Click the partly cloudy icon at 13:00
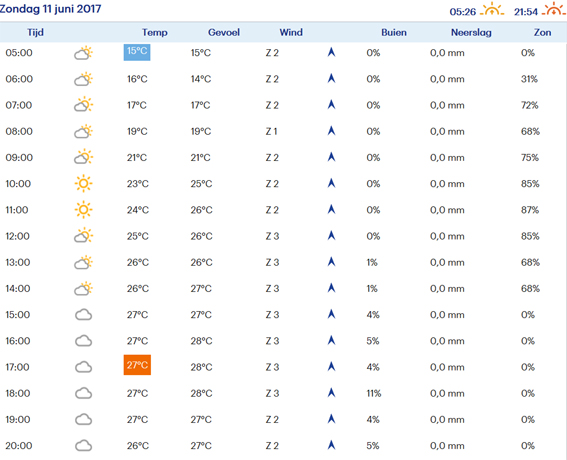The height and width of the screenshot is (460, 567). click(x=84, y=263)
